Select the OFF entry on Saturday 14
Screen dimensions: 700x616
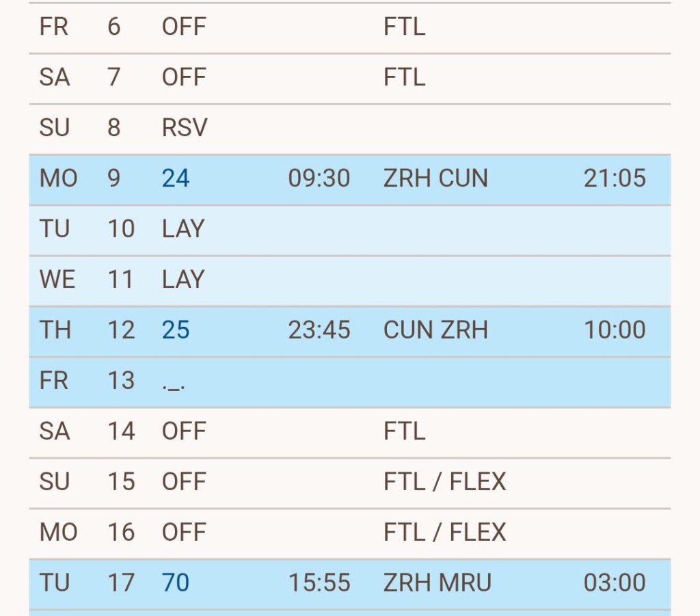(184, 432)
